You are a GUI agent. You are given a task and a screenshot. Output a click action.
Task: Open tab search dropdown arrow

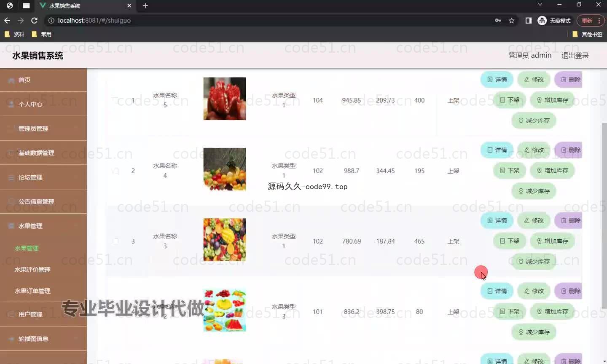click(540, 4)
